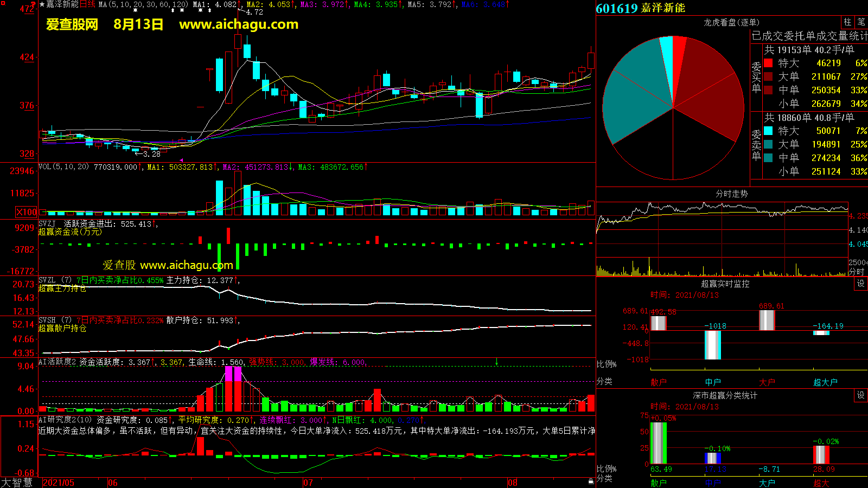Click the 07 month marker on timeline
The image size is (868, 488).
tap(308, 483)
